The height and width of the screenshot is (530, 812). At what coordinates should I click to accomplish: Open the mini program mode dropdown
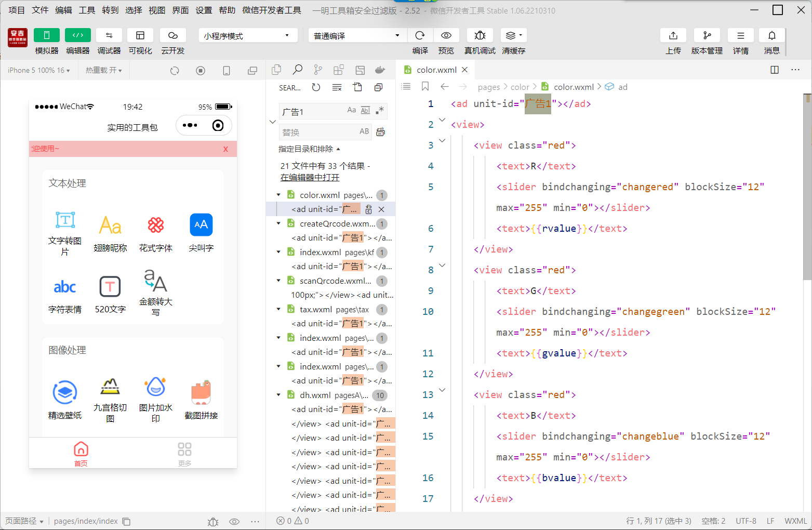(x=248, y=35)
